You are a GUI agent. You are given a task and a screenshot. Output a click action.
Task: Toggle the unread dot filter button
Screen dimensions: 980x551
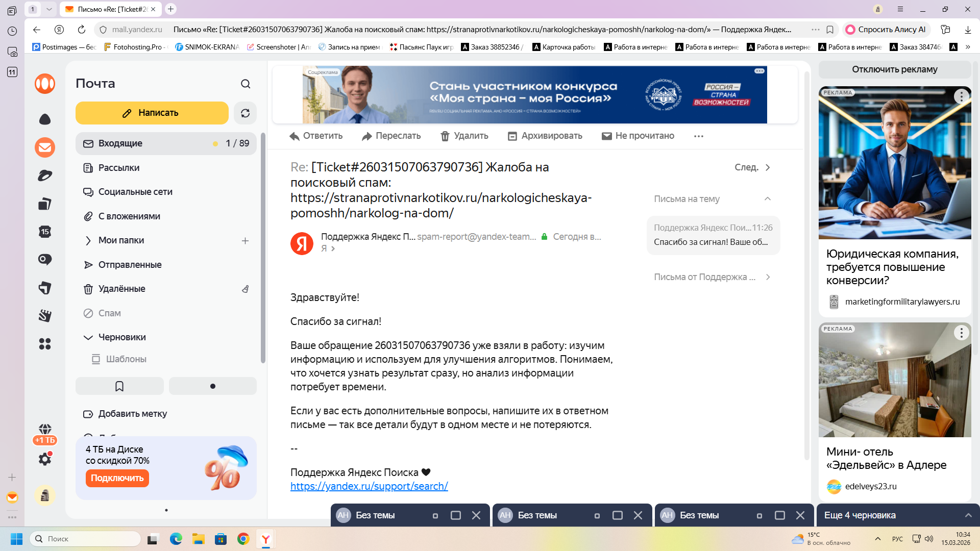(212, 386)
